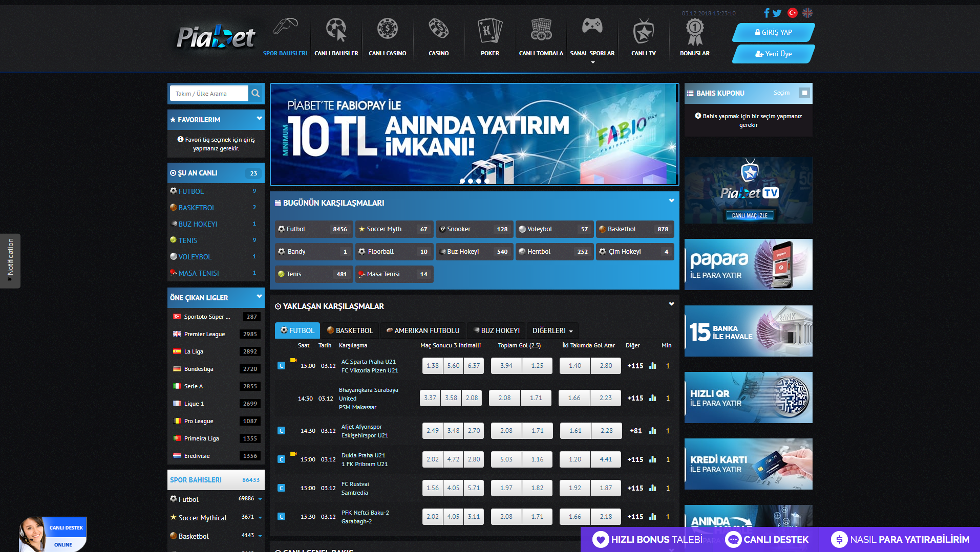Screen dimensions: 980x552
Task: Collapse the Bugünün Karşılaşmaları panel
Action: point(671,201)
